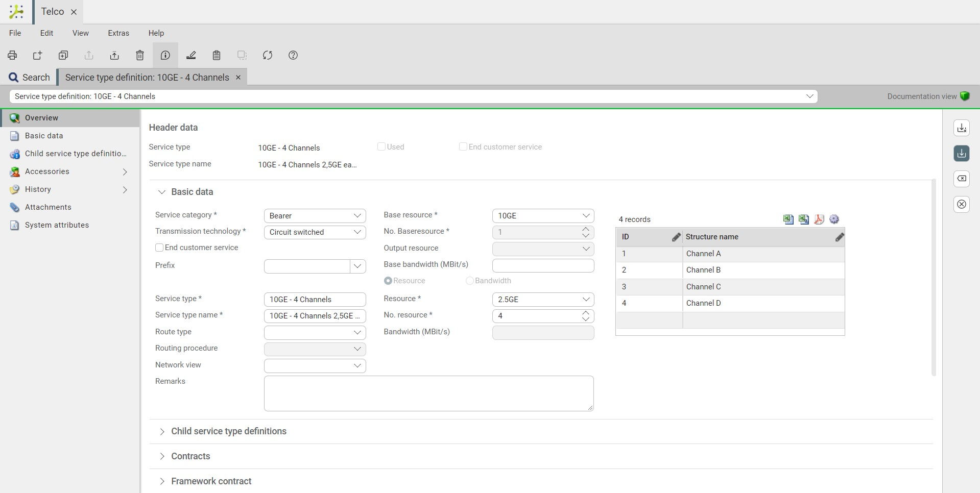Click into the Remarks text area

[428, 393]
